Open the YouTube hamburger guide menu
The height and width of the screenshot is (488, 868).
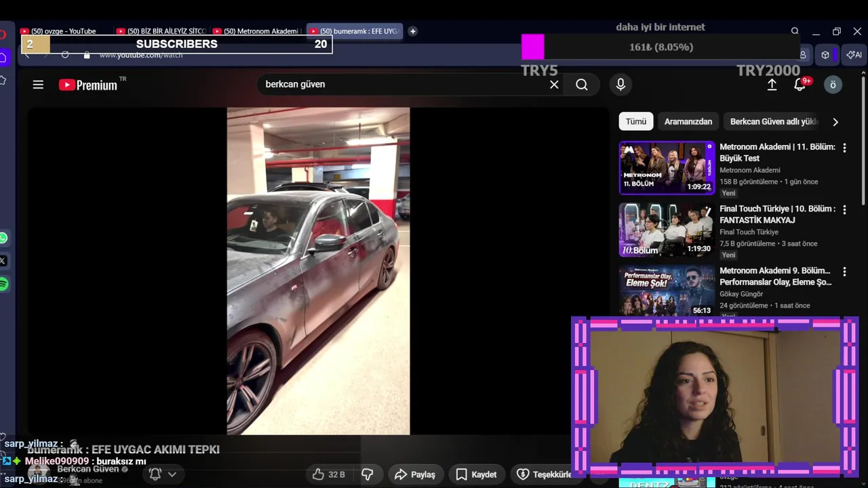[38, 85]
